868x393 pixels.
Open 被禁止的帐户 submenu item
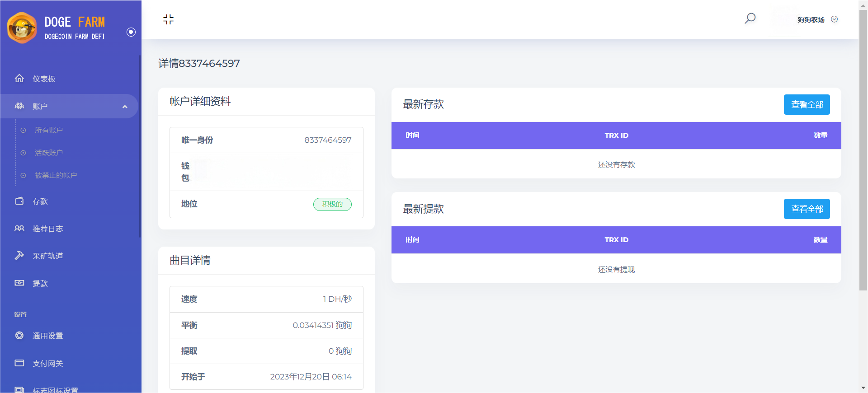[x=56, y=175]
